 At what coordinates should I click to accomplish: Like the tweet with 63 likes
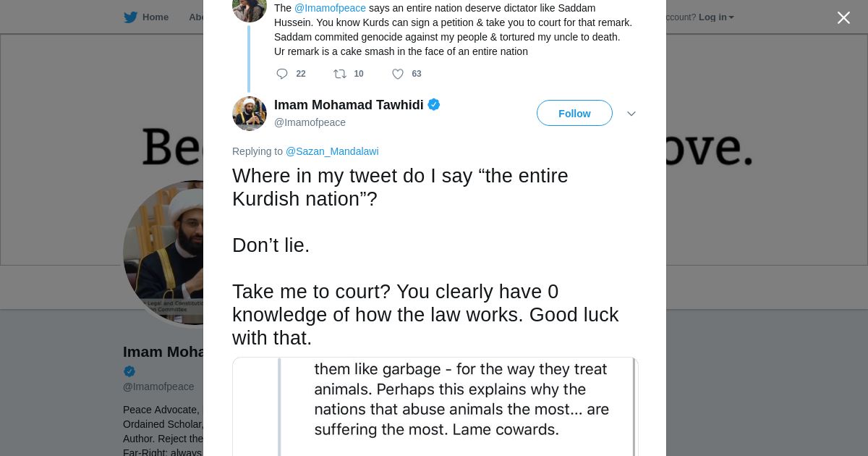click(x=397, y=74)
